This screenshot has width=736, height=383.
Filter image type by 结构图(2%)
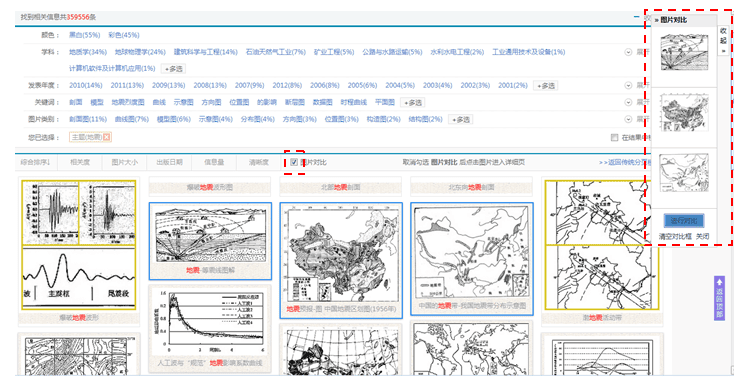(x=425, y=119)
